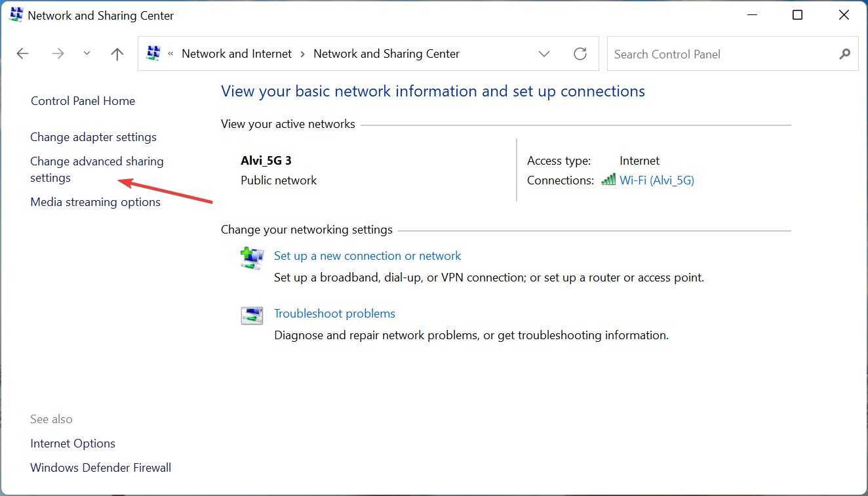Open Change adapter settings
This screenshot has height=496, width=868.
(93, 136)
